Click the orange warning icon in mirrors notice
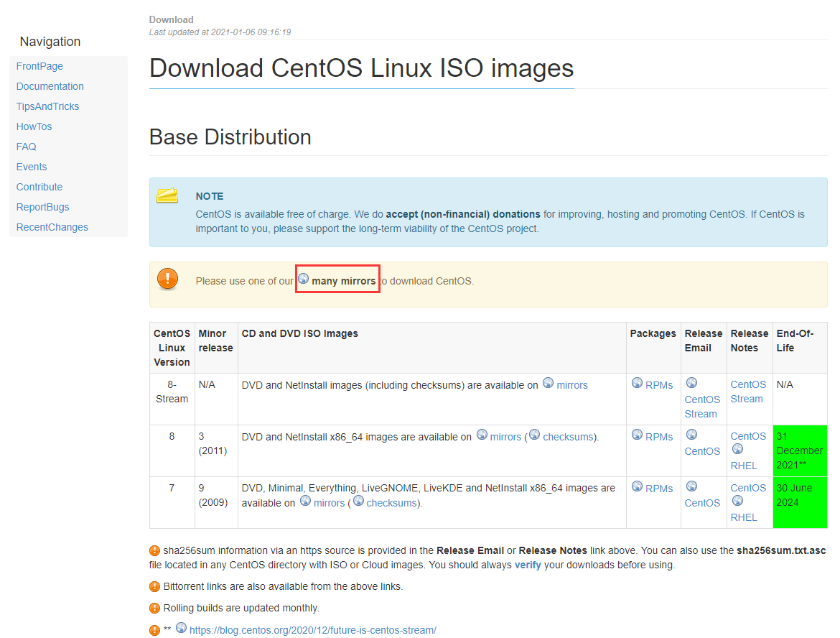The width and height of the screenshot is (840, 638). pyautogui.click(x=167, y=279)
